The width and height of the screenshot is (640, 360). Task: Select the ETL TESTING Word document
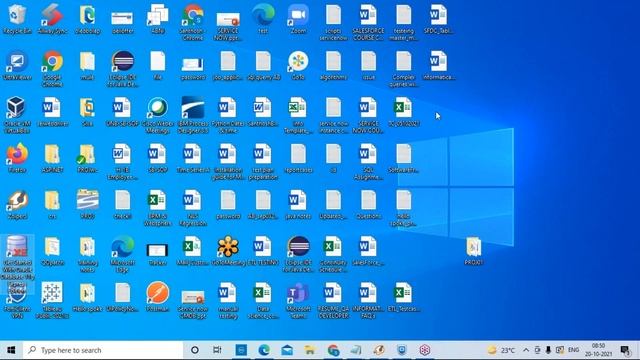point(263,251)
